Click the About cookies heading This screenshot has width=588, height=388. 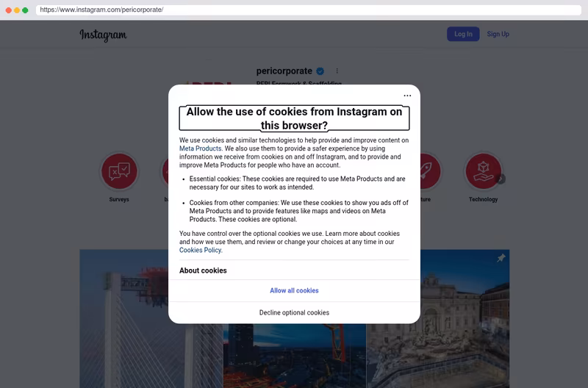[x=203, y=270]
